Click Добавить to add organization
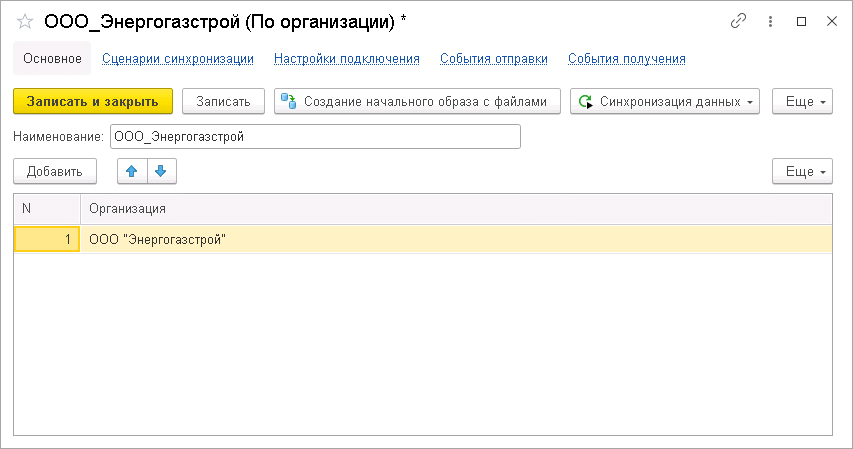This screenshot has height=449, width=853. [55, 171]
